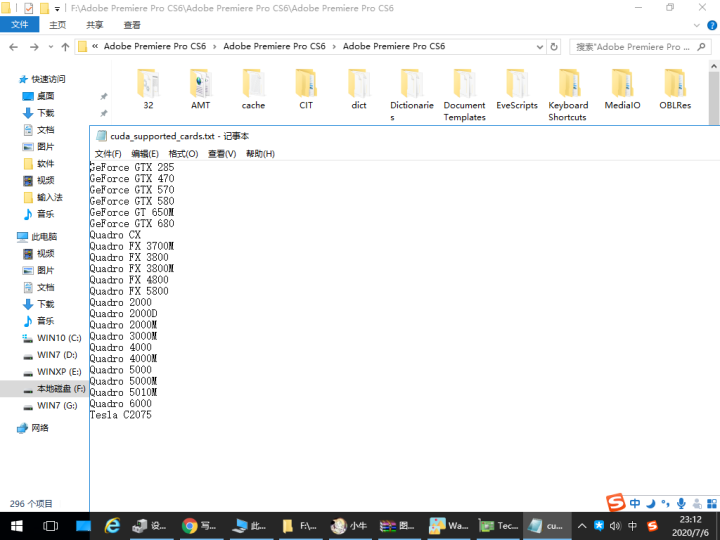Click the line 'Tesla C2075'
The height and width of the screenshot is (540, 720).
point(121,415)
